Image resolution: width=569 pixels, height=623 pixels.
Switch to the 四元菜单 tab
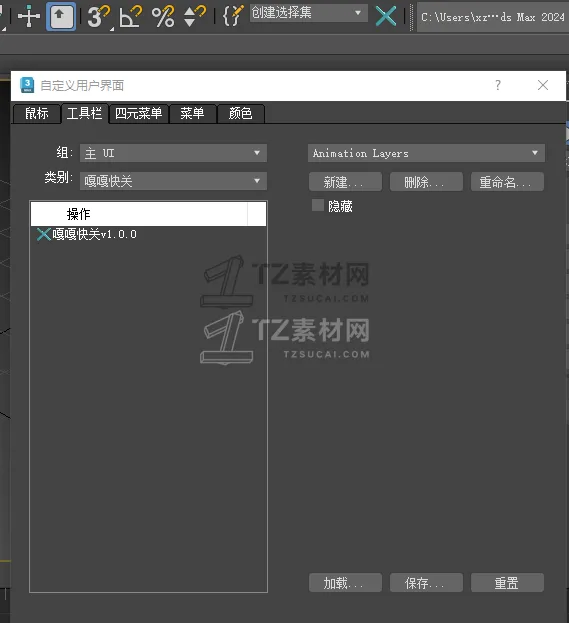pos(138,114)
